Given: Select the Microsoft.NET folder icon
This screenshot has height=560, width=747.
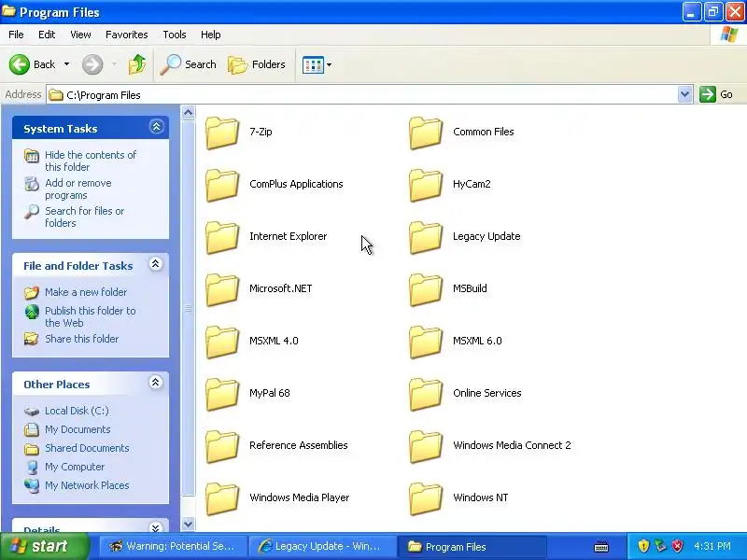Looking at the screenshot, I should point(222,289).
